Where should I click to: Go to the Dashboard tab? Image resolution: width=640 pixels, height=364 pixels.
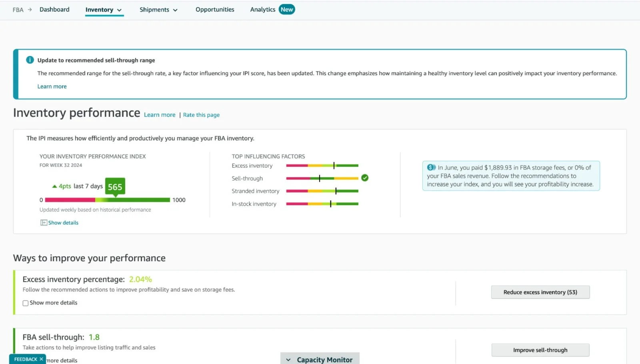click(x=54, y=10)
